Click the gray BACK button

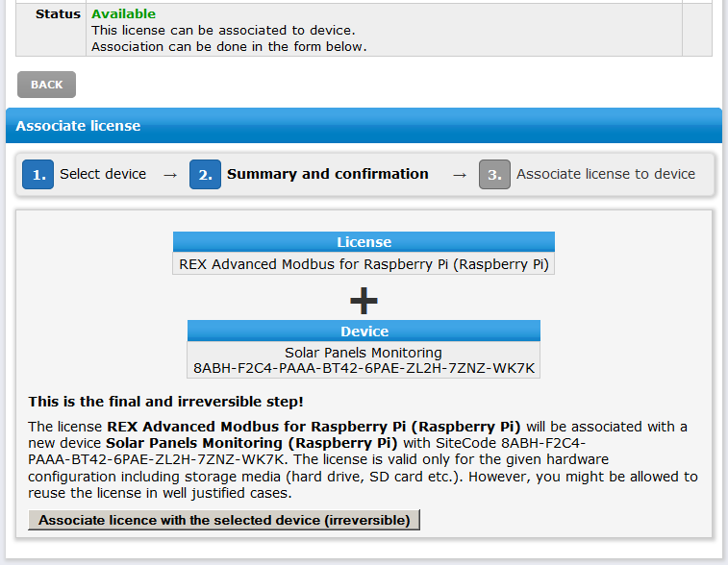click(x=46, y=85)
